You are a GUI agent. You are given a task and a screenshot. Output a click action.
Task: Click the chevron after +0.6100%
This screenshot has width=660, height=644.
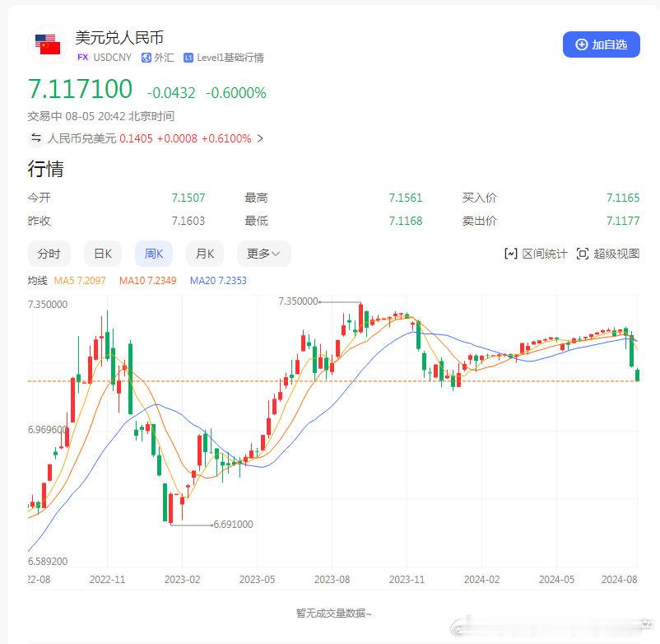click(260, 138)
